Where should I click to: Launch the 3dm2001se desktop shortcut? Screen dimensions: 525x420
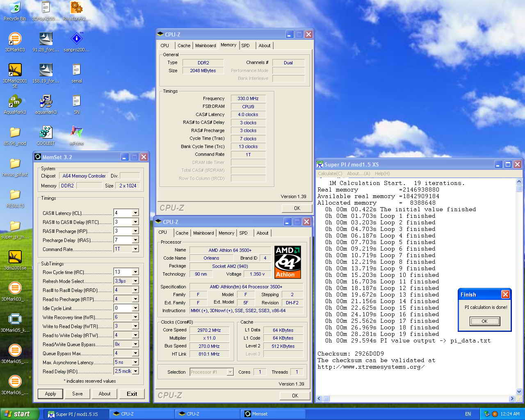pos(15,260)
